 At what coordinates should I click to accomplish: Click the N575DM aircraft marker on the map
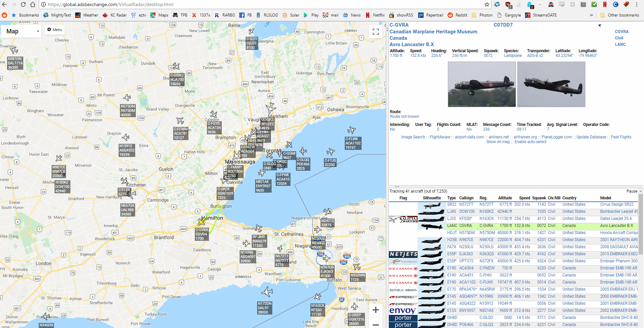point(127,98)
